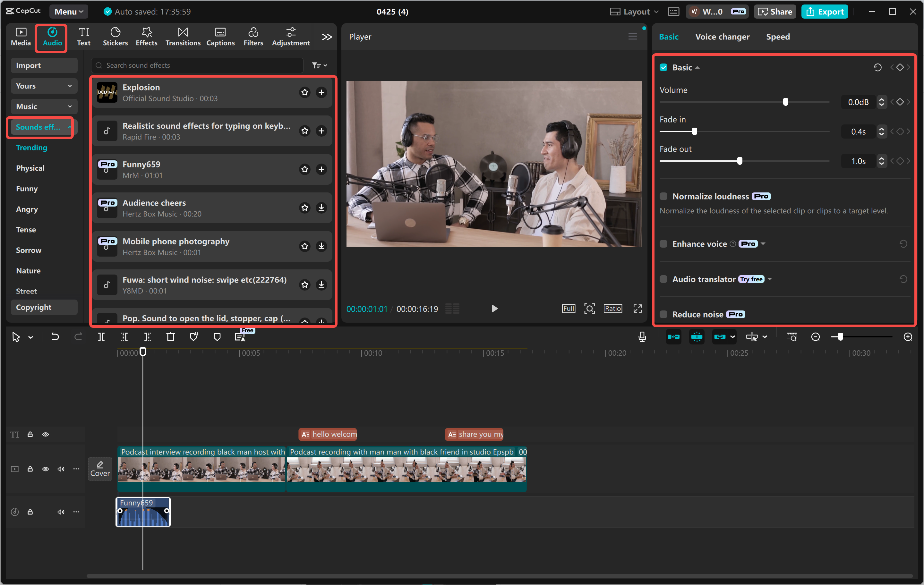This screenshot has width=924, height=585.
Task: Expand the Music category in the sidebar
Action: coord(44,106)
